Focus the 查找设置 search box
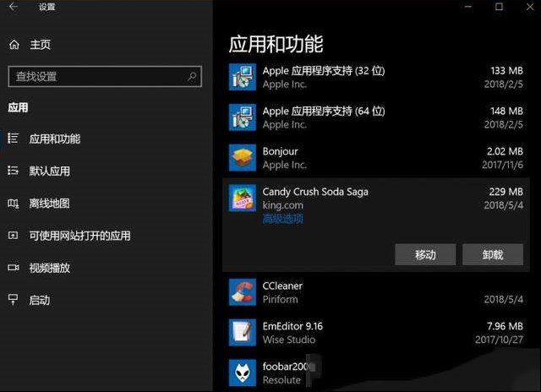 [105, 77]
